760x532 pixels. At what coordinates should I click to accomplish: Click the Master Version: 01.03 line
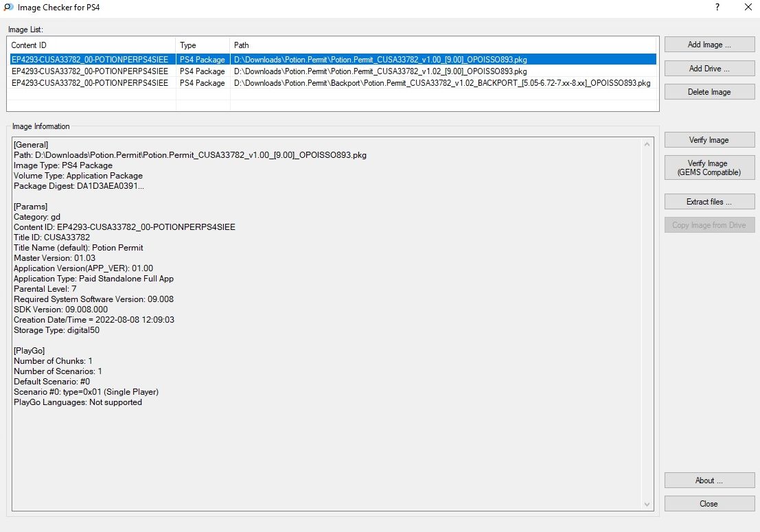(55, 258)
